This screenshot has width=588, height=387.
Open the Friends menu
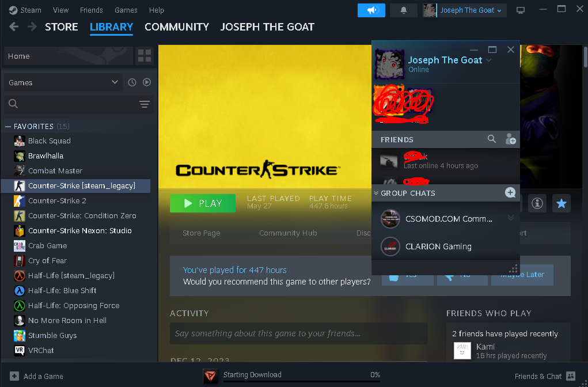(x=92, y=10)
